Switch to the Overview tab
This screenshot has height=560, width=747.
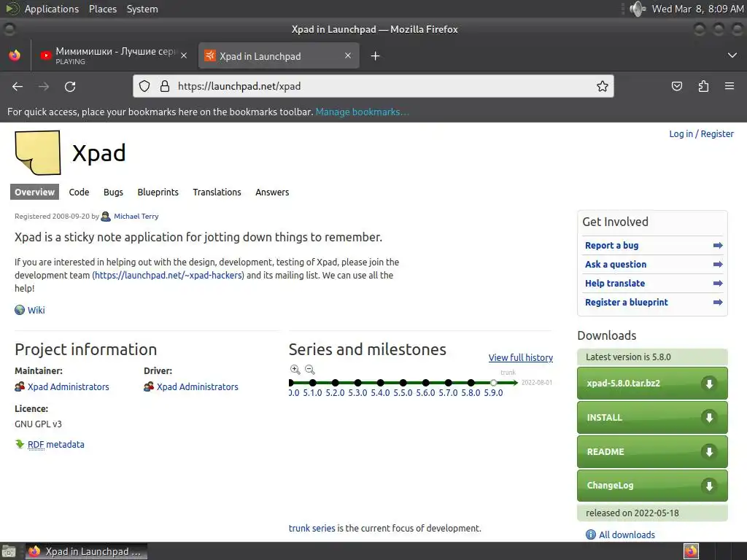tap(35, 192)
